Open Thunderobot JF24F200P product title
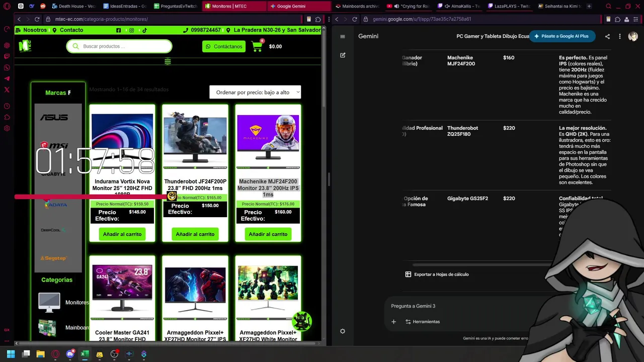Screen dimensions: 644x362 [x=195, y=185]
